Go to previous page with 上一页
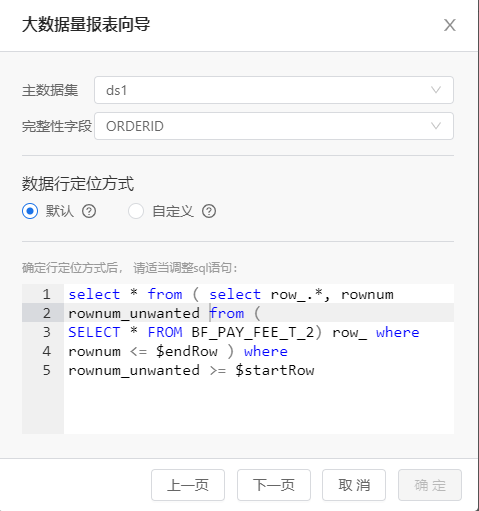Screen dimensions: 479x511 pyautogui.click(x=188, y=485)
